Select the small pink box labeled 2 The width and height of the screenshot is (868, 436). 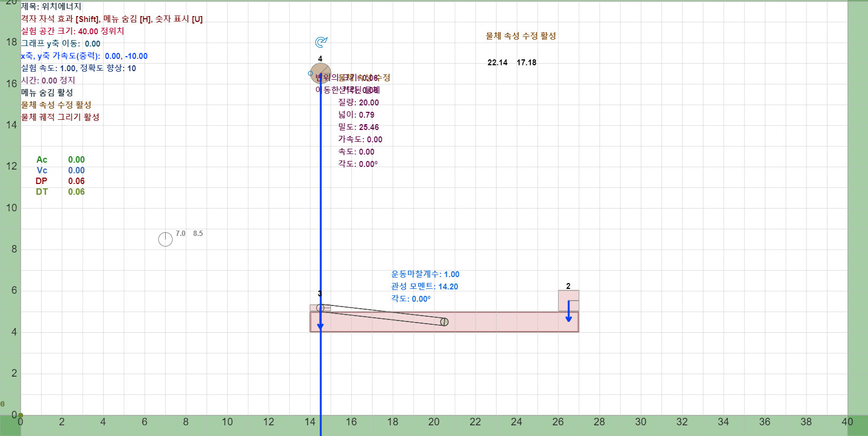click(569, 301)
